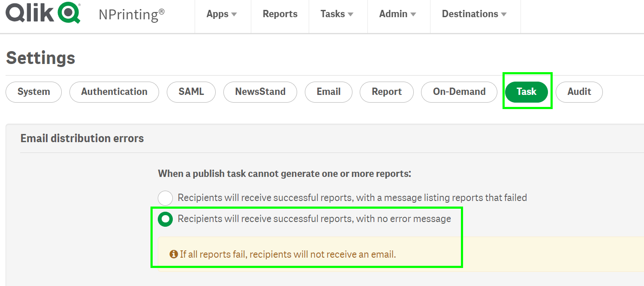Switch to the SAML tab

click(x=191, y=91)
